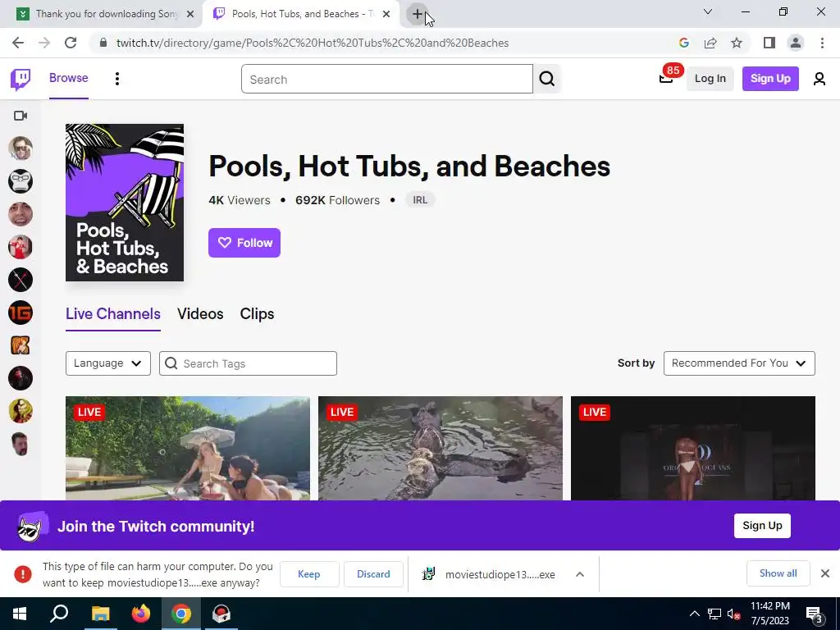The width and height of the screenshot is (840, 630).
Task: Launch Firefox from the taskbar
Action: tap(141, 614)
